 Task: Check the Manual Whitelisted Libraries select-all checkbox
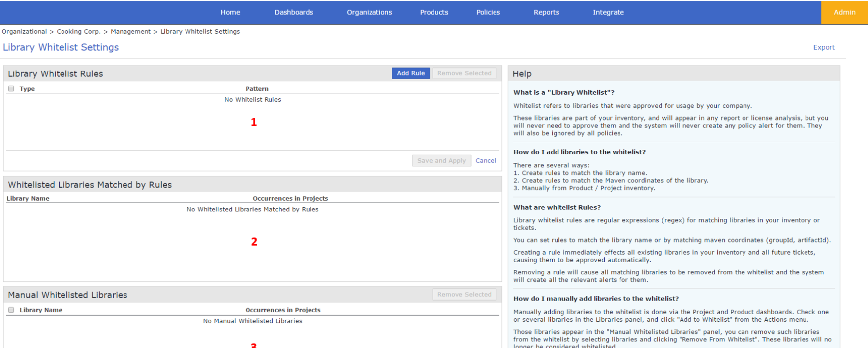tap(11, 310)
